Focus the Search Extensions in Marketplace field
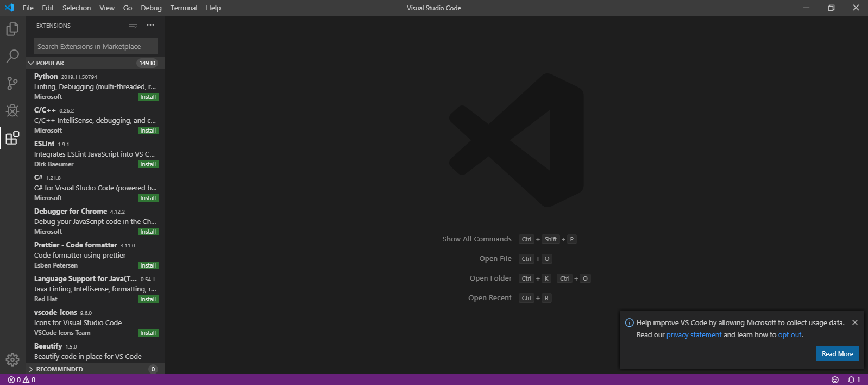868x385 pixels. tap(96, 46)
